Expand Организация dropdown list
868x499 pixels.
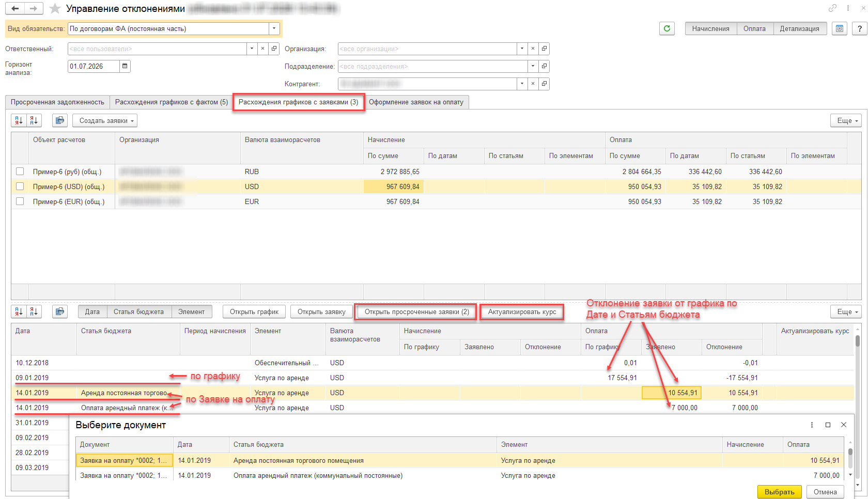pos(522,49)
